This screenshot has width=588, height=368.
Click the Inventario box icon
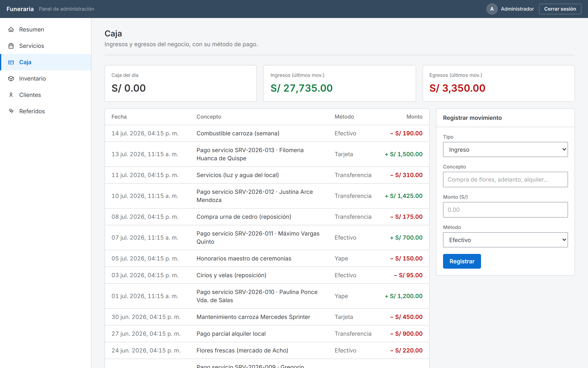11,79
